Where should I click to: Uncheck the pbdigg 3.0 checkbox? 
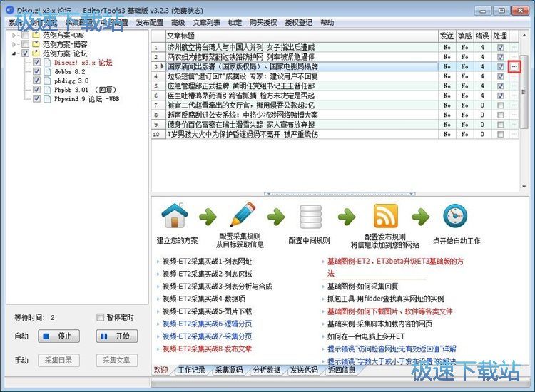[x=36, y=81]
